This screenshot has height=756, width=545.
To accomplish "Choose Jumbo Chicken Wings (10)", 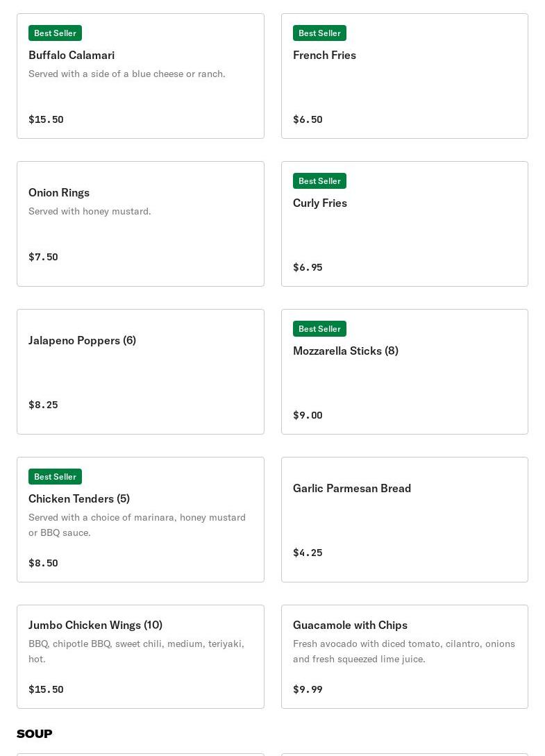I will click(x=140, y=657).
